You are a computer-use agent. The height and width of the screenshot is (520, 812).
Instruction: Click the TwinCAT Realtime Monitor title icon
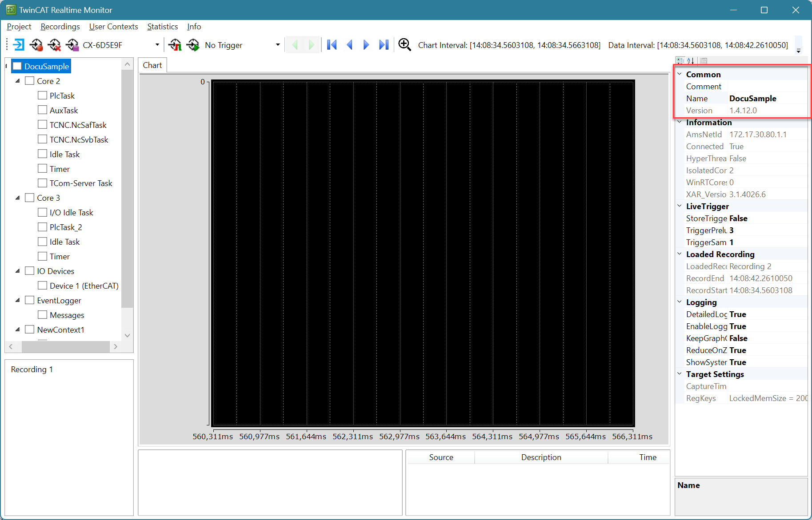11,10
